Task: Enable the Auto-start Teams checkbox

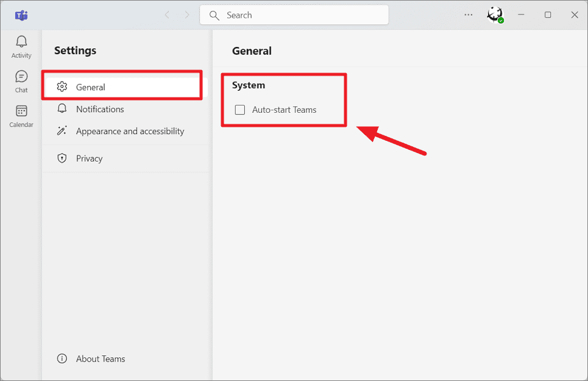Action: pyautogui.click(x=240, y=110)
